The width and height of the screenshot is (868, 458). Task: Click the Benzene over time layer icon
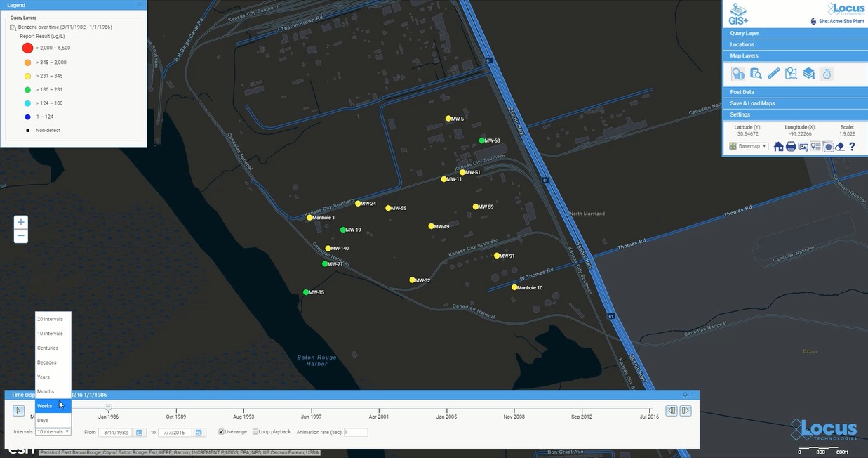coord(13,27)
